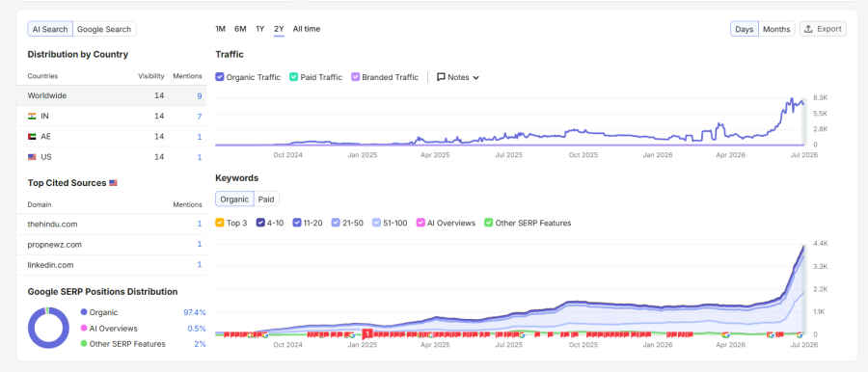Uncheck the Paid Traffic checkbox
This screenshot has width=868, height=372.
293,77
